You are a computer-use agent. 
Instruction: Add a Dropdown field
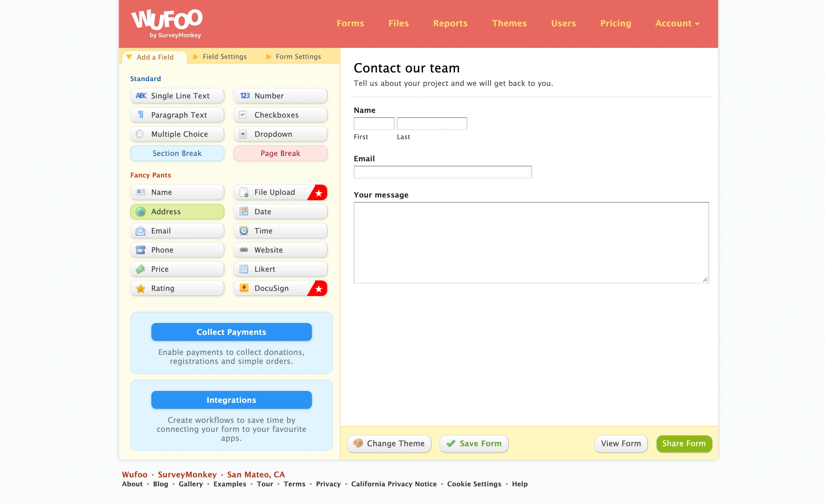pos(281,134)
